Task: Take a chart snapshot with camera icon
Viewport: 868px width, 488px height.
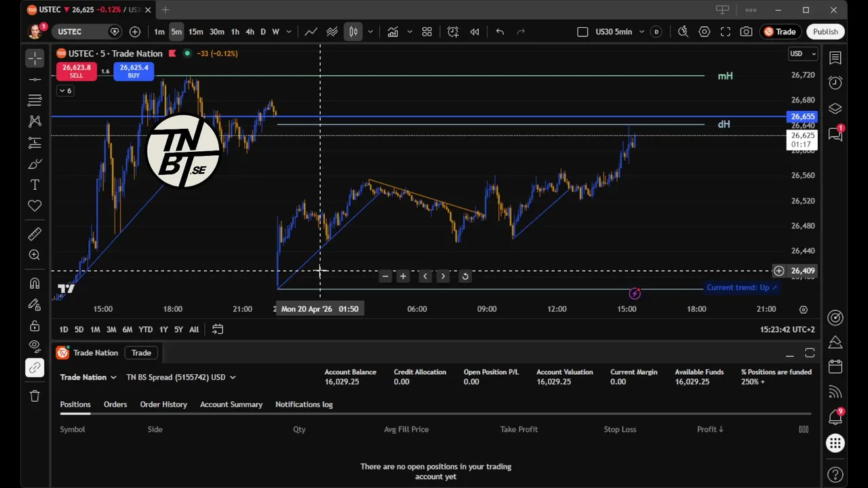Action: [746, 32]
